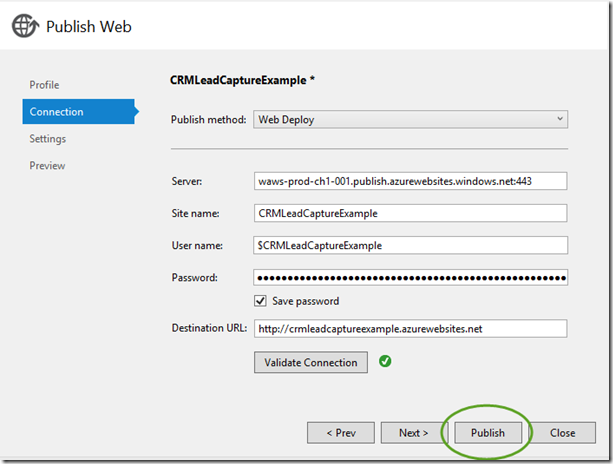
Task: Select the Connection step
Action: pos(79,111)
